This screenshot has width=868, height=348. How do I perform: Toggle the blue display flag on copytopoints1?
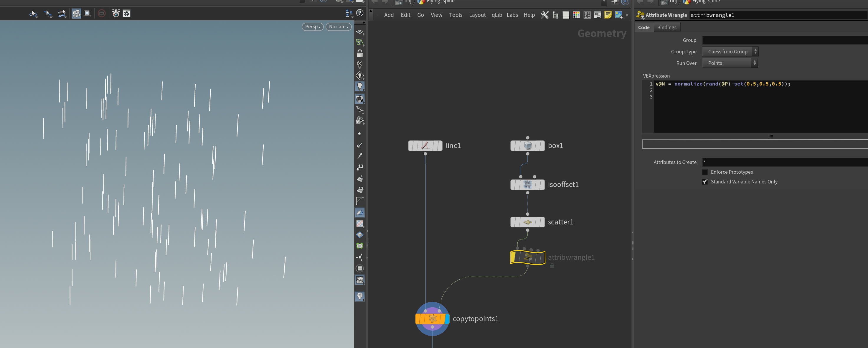447,319
